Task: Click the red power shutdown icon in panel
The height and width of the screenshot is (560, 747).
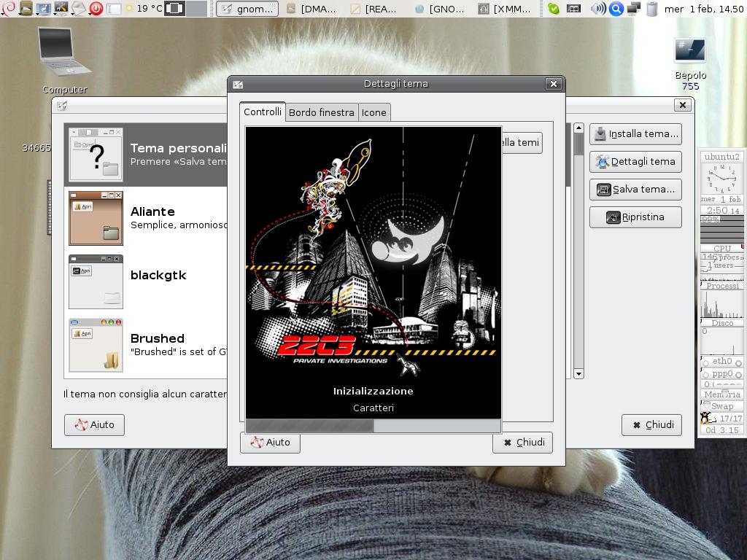Action: (96, 8)
